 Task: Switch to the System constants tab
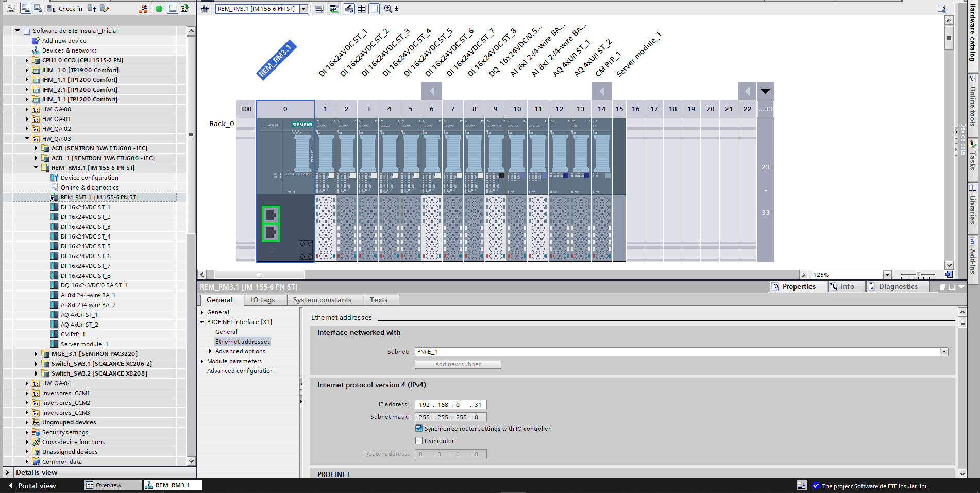coord(322,300)
